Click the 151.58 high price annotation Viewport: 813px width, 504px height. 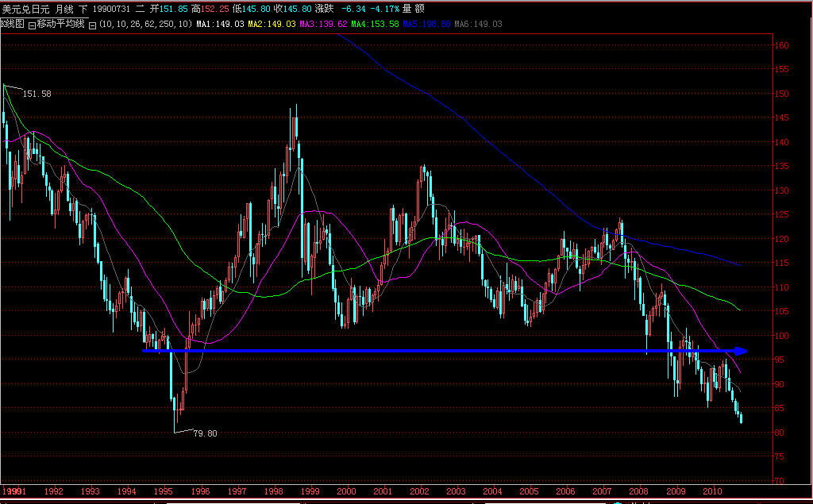[x=37, y=94]
